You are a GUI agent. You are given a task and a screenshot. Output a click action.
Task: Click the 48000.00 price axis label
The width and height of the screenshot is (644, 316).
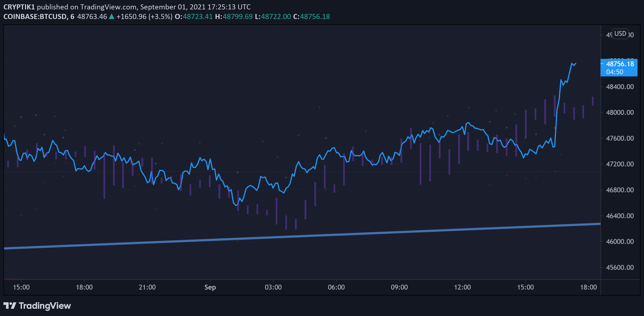click(x=620, y=113)
